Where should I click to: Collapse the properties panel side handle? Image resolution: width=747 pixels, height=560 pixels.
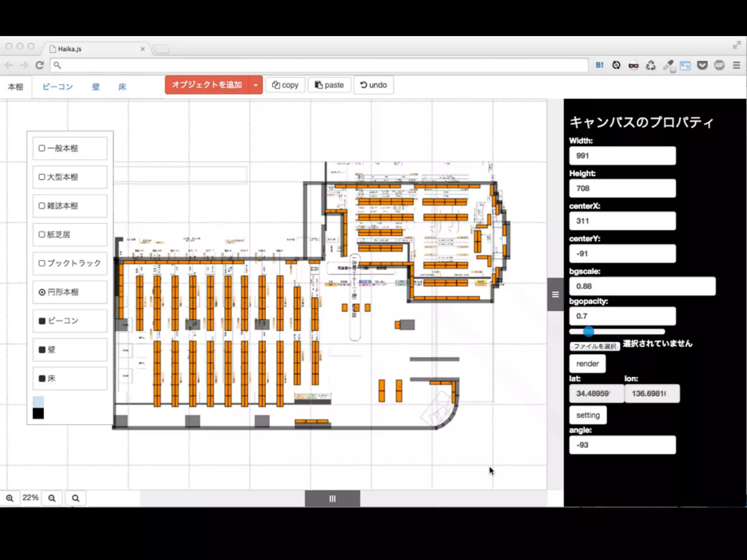[555, 295]
